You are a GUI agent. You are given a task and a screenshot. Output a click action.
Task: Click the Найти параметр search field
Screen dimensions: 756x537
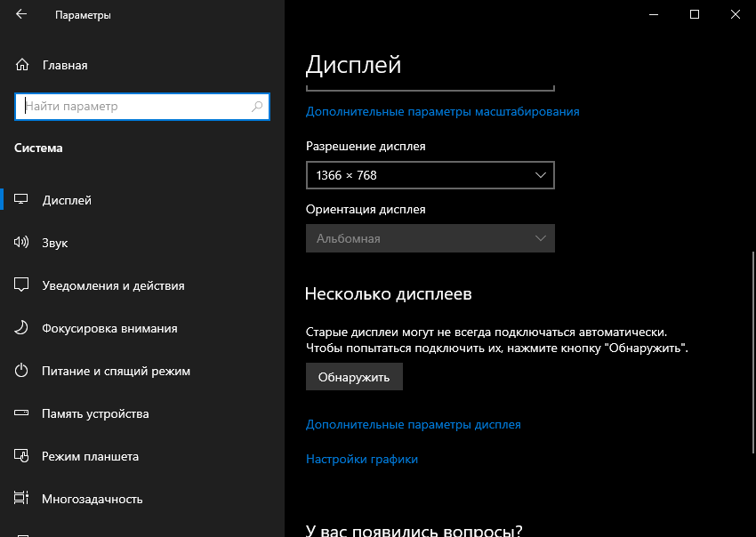tap(142, 107)
